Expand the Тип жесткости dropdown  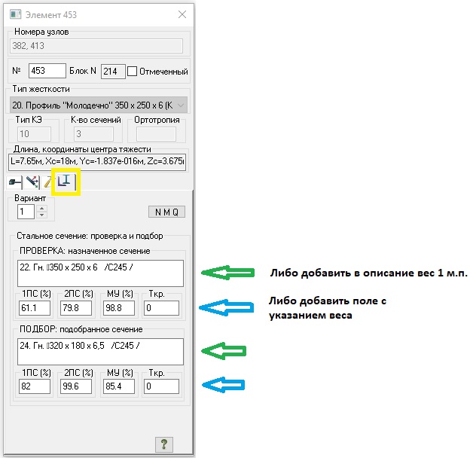[x=180, y=105]
